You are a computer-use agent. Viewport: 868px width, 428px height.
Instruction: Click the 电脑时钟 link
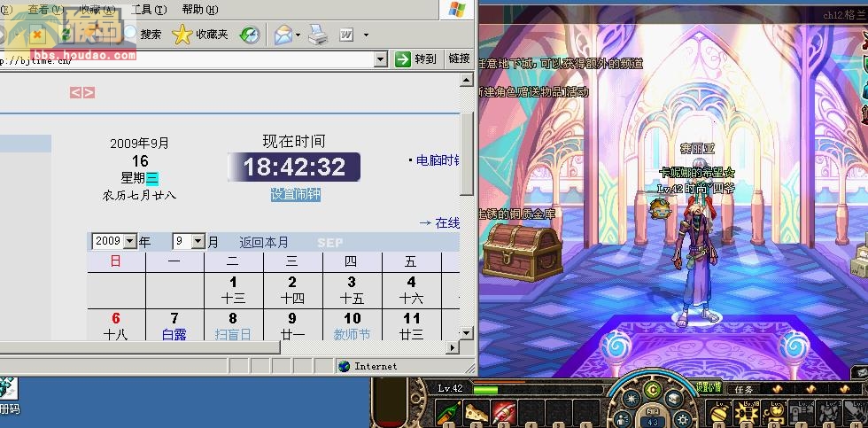coord(438,160)
